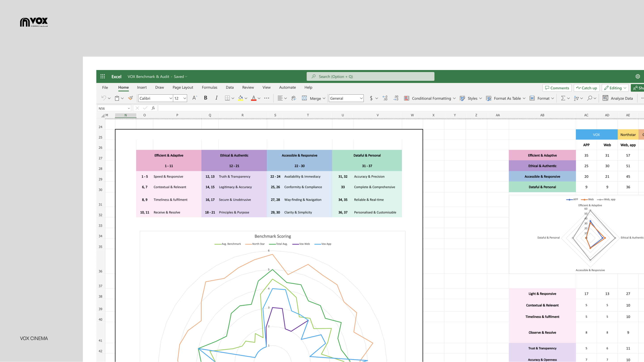Click the Find & Select magnifier icon
Screen dimensions: 644x362
[589, 98]
